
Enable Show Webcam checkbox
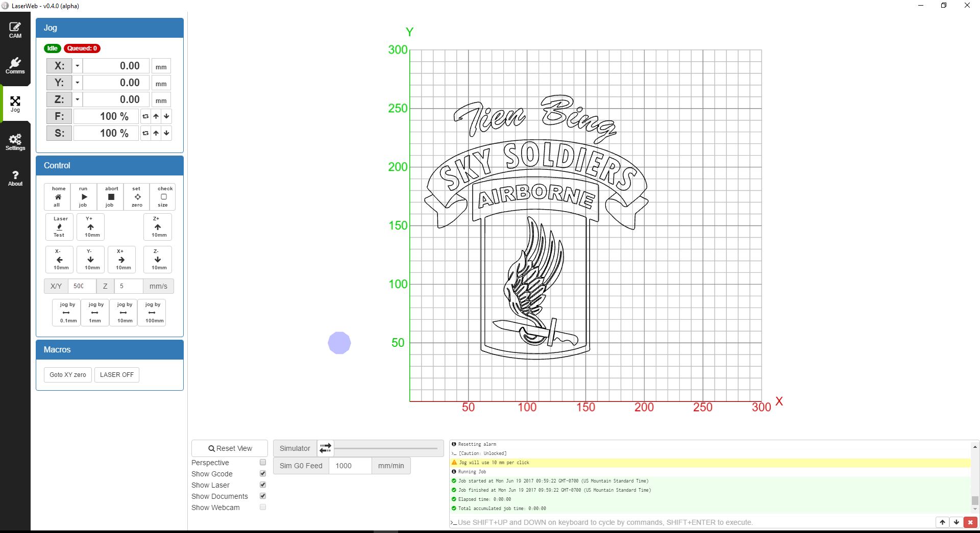pos(263,507)
